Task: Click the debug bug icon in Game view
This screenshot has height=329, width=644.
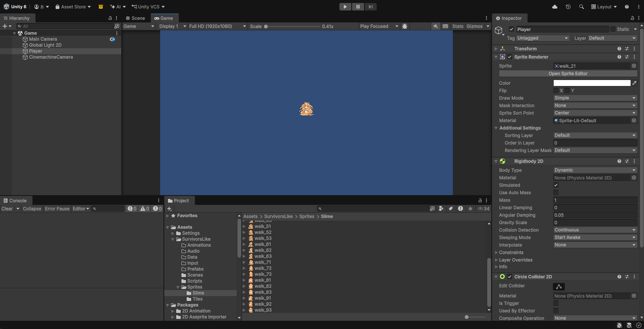Action: 405,26
